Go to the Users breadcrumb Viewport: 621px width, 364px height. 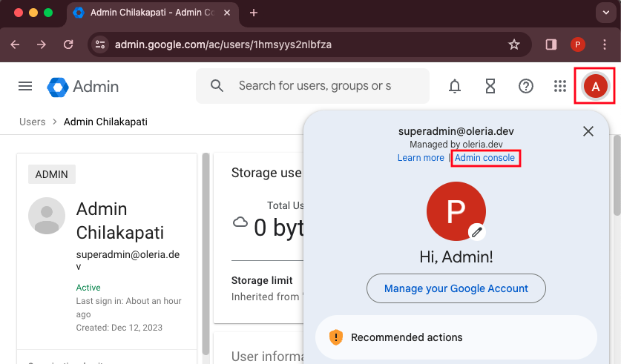(x=33, y=122)
